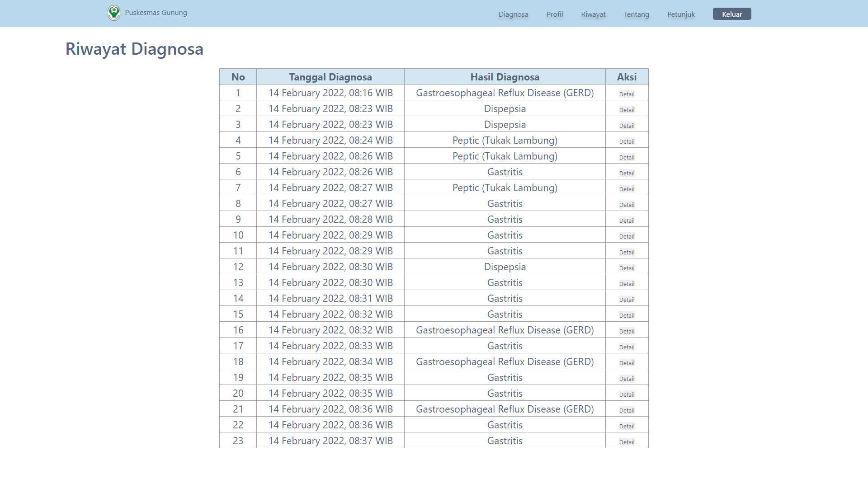View Detail for last row 23
This screenshot has height=488, width=868.
tap(627, 442)
